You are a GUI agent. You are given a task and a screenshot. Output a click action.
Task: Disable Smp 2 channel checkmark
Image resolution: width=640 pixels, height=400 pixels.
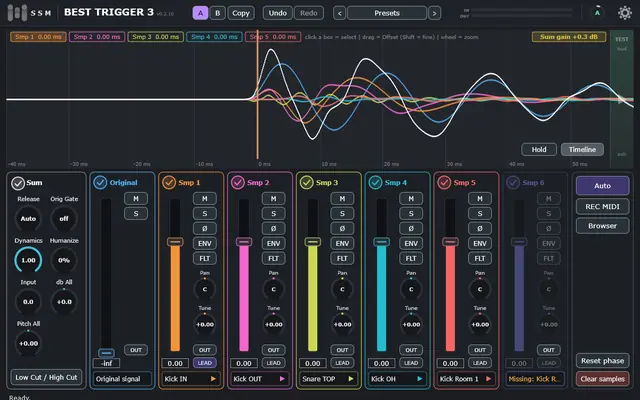click(238, 182)
